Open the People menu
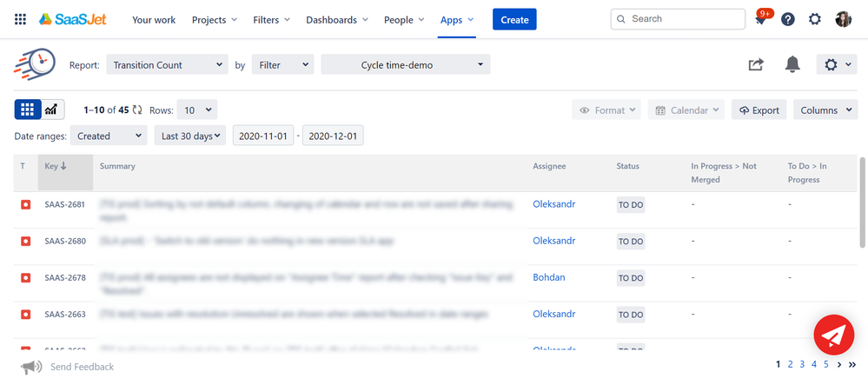 click(x=404, y=20)
